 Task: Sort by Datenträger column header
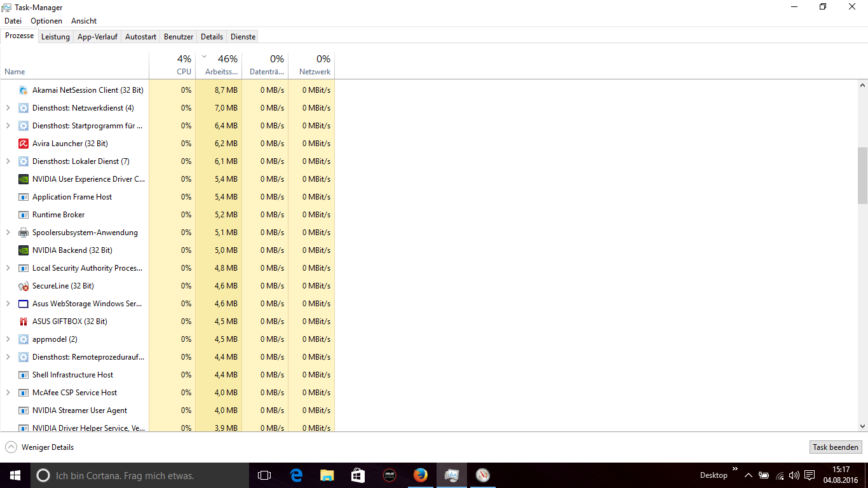click(x=265, y=66)
